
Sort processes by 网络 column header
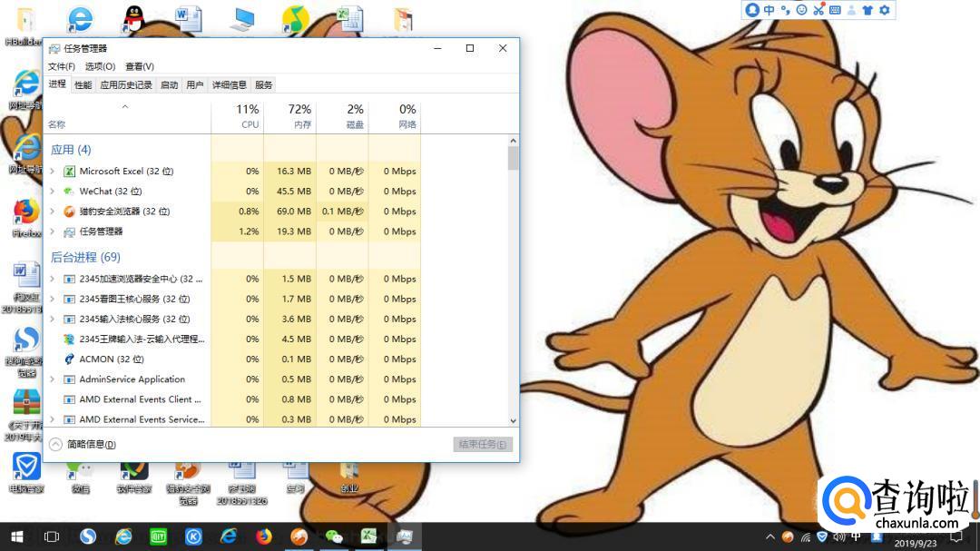coord(395,116)
